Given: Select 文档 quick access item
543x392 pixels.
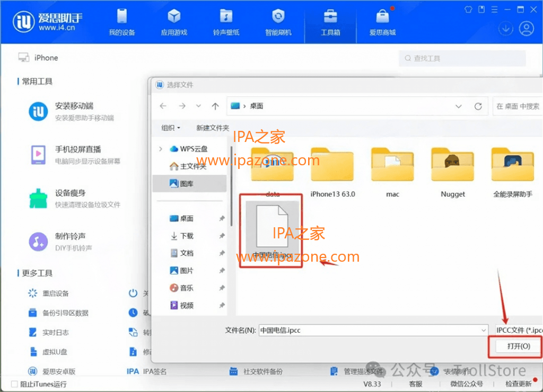Looking at the screenshot, I should point(182,253).
